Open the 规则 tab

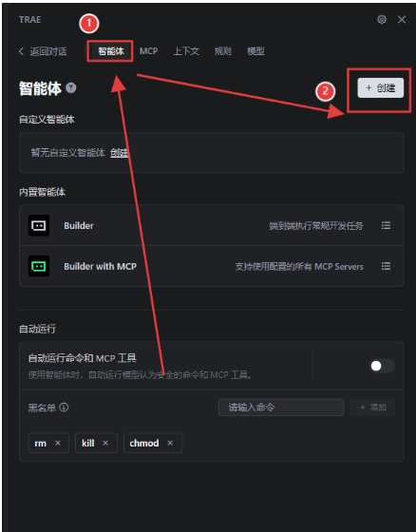tap(223, 51)
